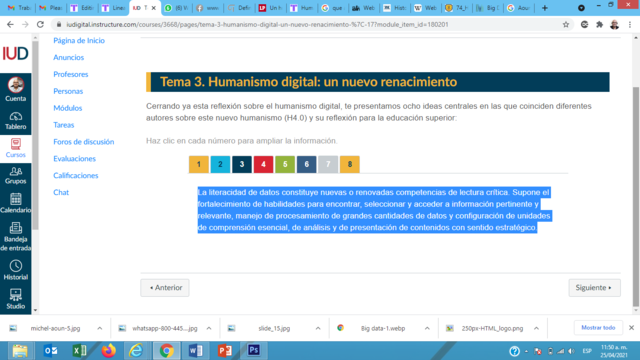
Task: Open Módulos in course menu
Action: 68,108
